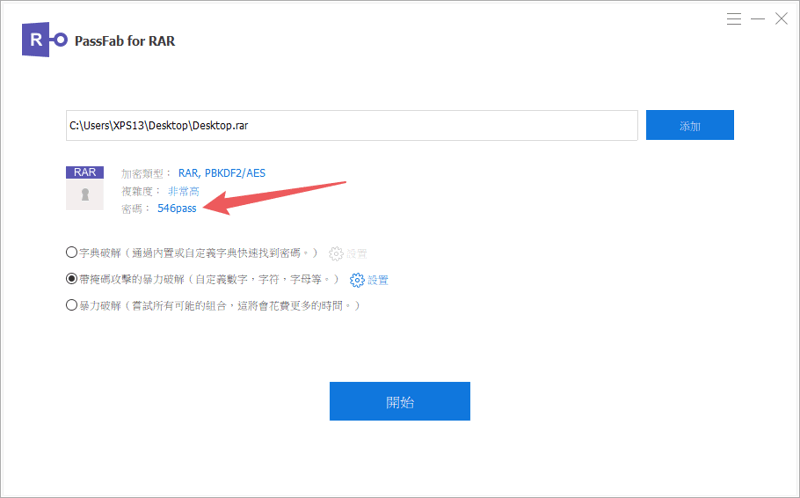
Task: Click the 設置 link beside mask attack
Action: [x=378, y=280]
